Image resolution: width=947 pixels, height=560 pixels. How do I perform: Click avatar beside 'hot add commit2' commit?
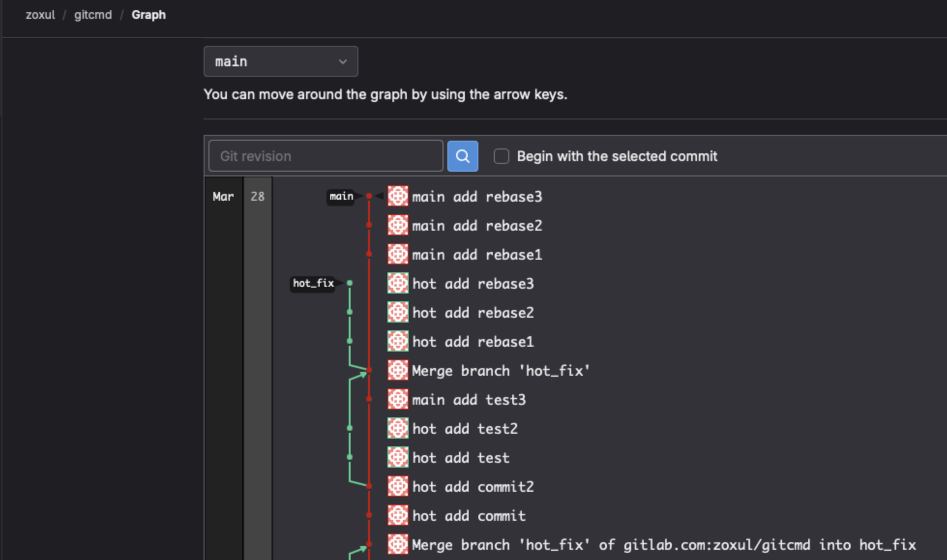click(398, 486)
